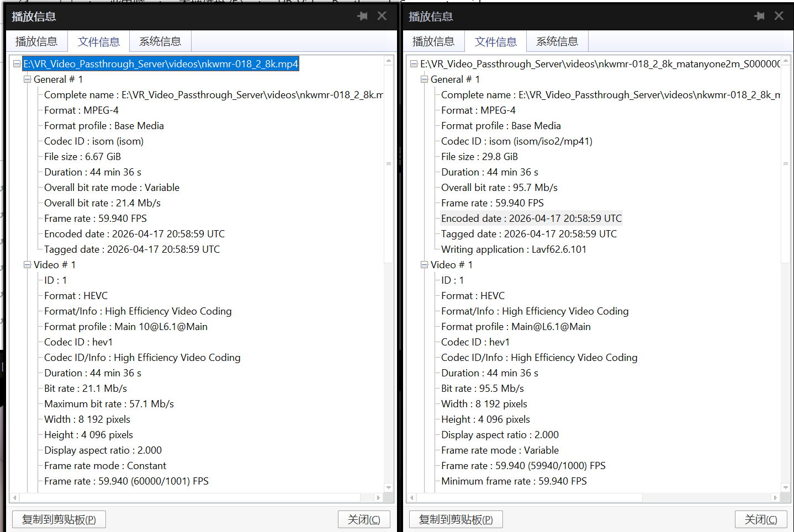Collapse the matanyone2m file root node on right

click(414, 64)
